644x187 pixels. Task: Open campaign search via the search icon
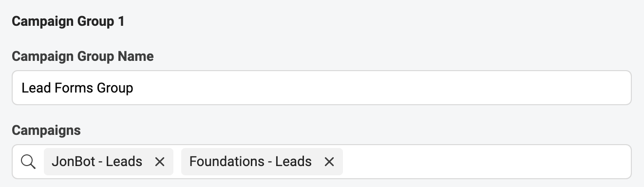(x=29, y=162)
